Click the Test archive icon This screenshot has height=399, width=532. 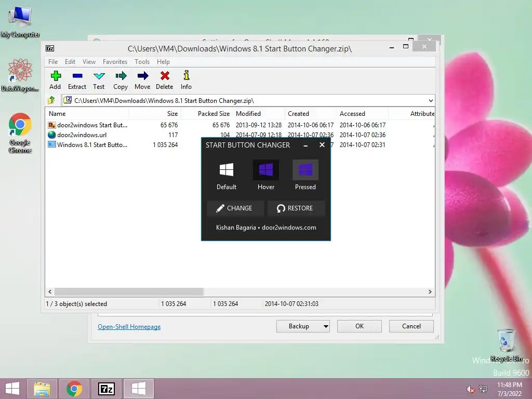[x=99, y=76]
